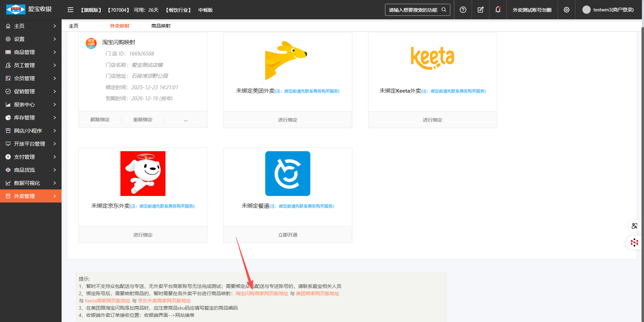Click 解除绑定 on the 淘宝闪购 card
The image size is (644, 322).
[x=100, y=120]
